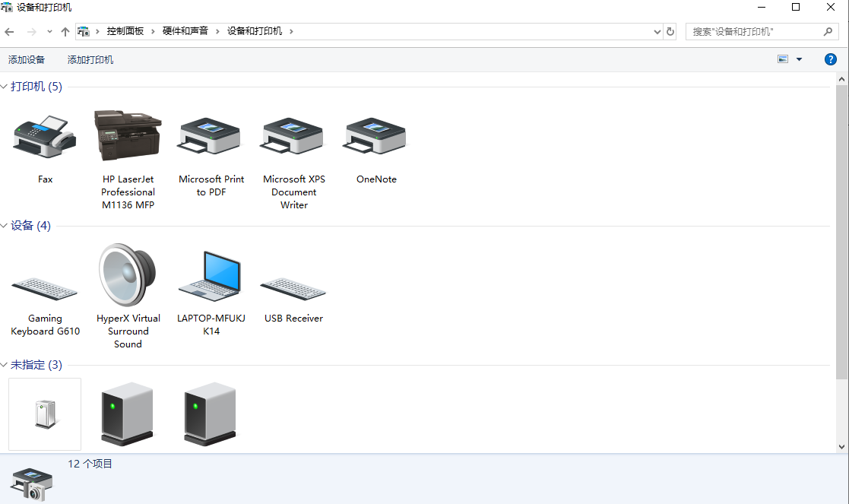Click 添加打印机 in the toolbar

(90, 59)
